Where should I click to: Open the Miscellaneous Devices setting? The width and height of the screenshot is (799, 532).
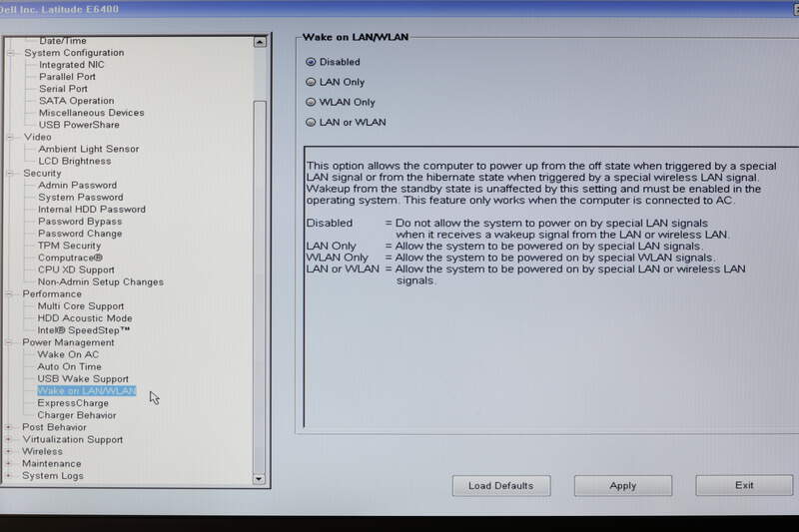(x=91, y=113)
